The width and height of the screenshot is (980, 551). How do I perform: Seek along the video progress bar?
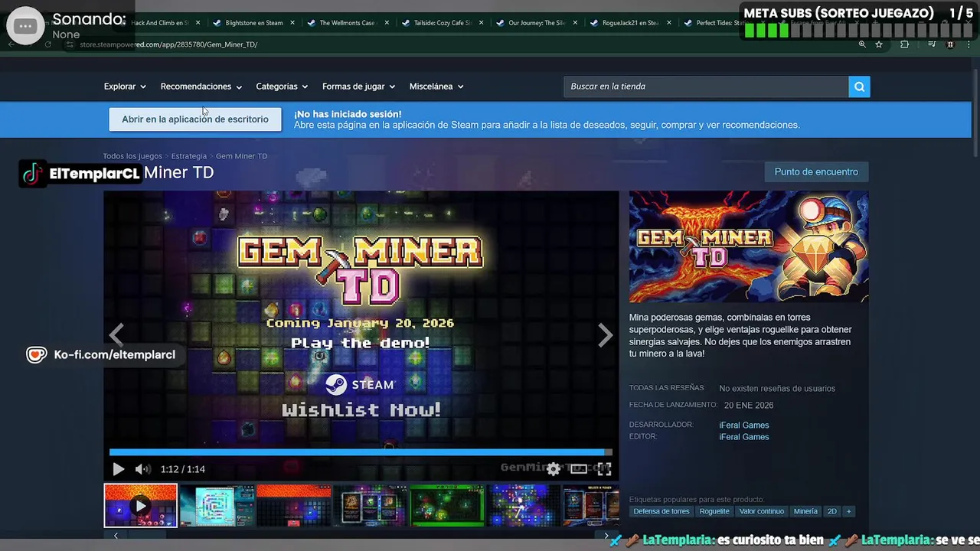click(x=361, y=452)
